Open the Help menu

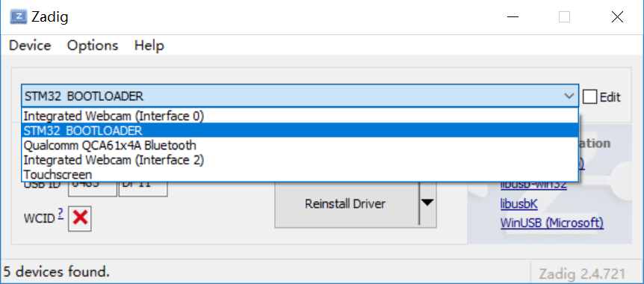(x=149, y=45)
